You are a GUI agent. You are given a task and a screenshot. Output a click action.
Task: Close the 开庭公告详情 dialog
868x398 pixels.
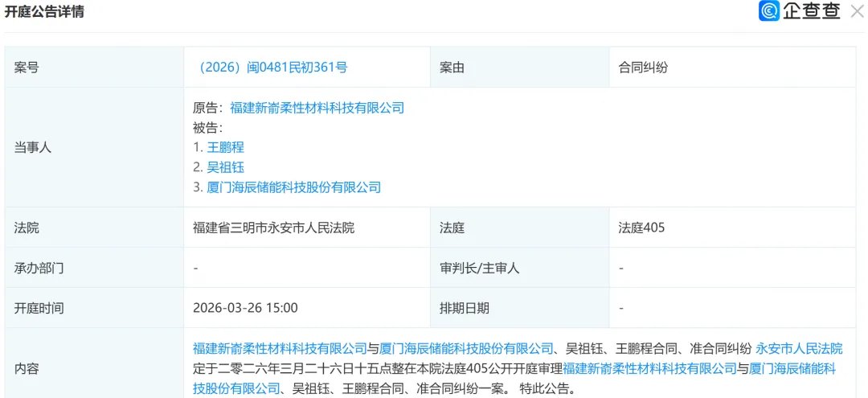[x=857, y=11]
